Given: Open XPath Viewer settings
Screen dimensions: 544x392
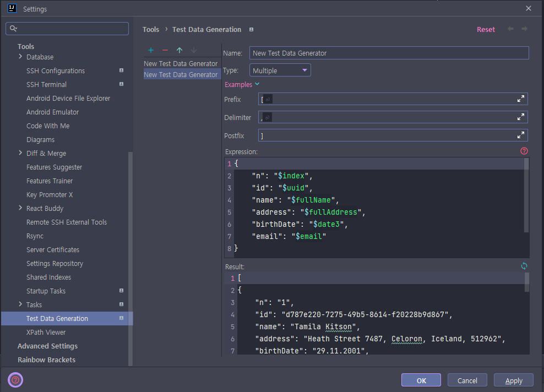Looking at the screenshot, I should point(46,333).
